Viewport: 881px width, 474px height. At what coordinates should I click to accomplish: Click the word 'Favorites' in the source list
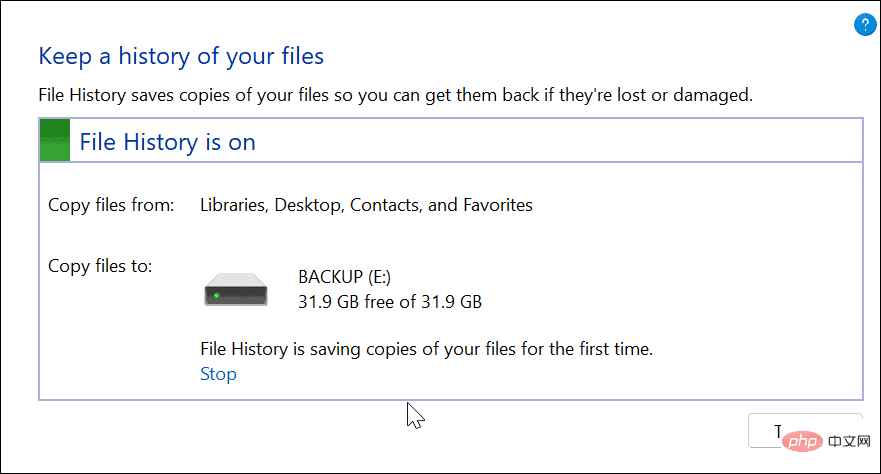[498, 205]
